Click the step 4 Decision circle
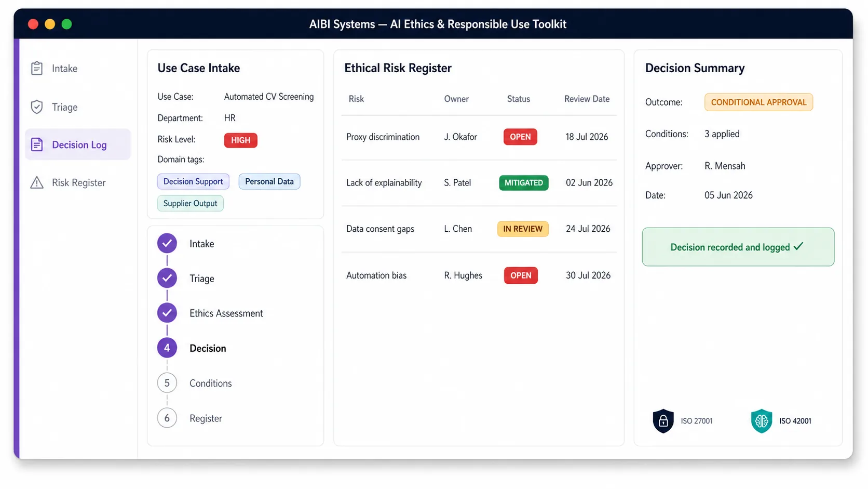Screen dimensions: 868x489 point(167,348)
